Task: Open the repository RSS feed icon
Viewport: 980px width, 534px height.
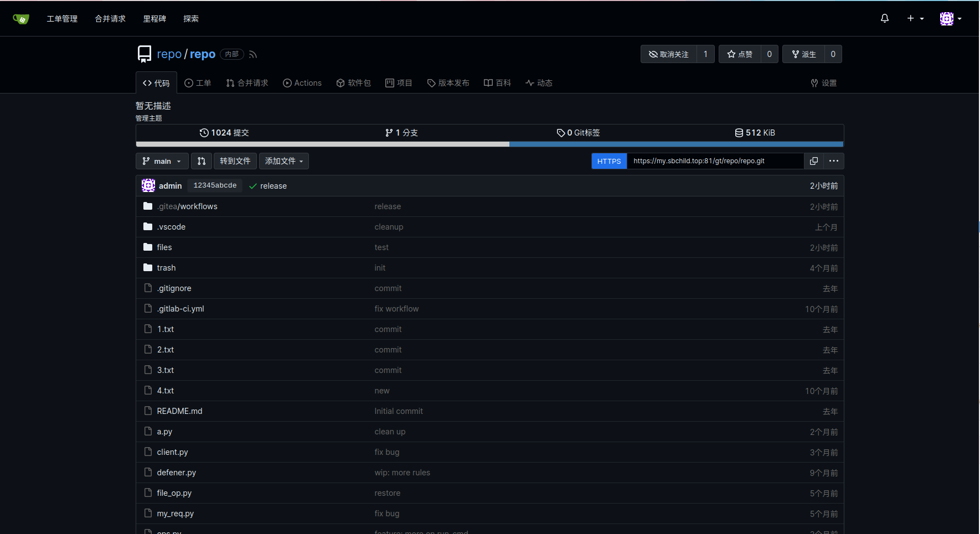Action: (x=252, y=54)
